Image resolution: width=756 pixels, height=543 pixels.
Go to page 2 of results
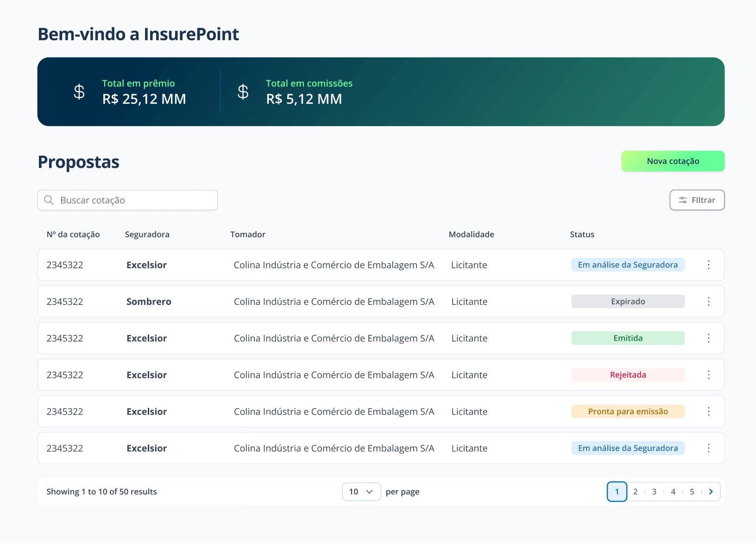pos(635,492)
